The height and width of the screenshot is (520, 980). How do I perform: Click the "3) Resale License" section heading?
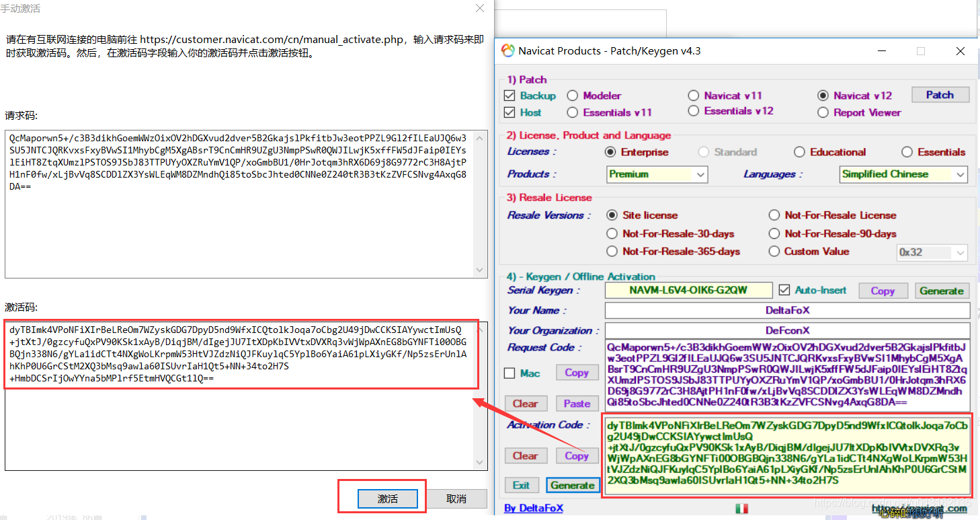550,198
